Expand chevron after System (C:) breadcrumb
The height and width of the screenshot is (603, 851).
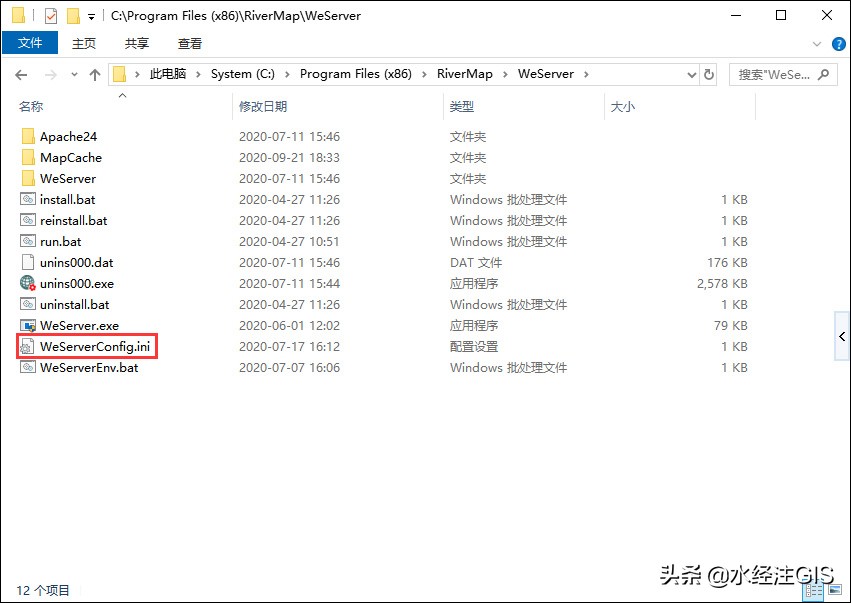point(288,74)
